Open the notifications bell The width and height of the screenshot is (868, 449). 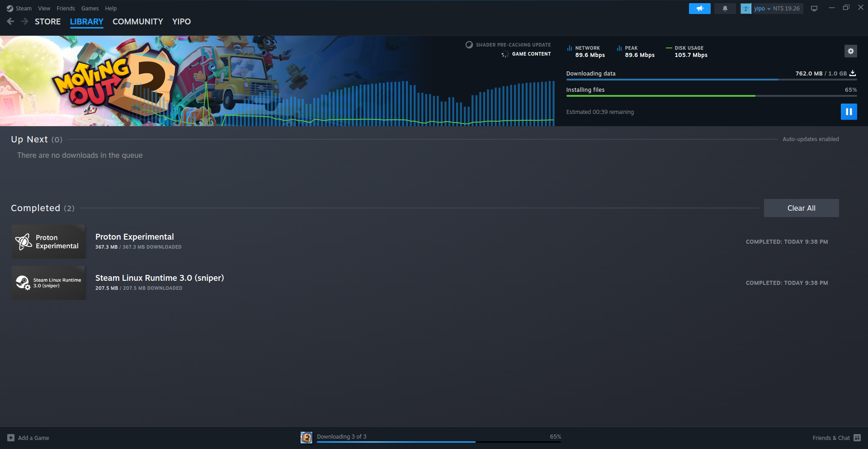coord(725,9)
